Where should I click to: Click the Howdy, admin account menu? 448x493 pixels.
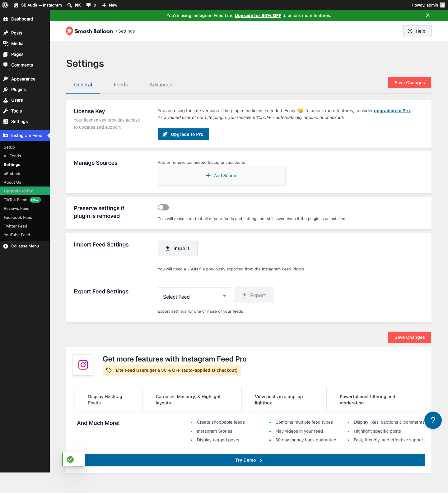(428, 5)
